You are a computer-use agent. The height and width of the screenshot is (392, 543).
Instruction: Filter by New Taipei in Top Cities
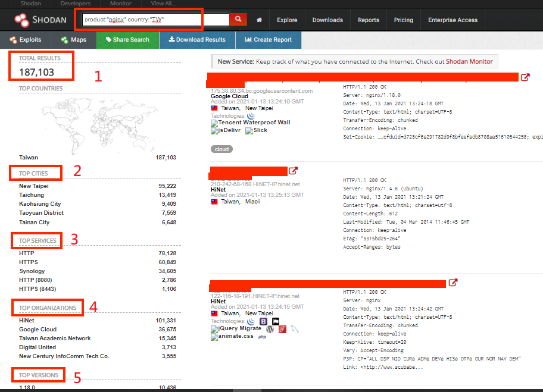(x=34, y=186)
